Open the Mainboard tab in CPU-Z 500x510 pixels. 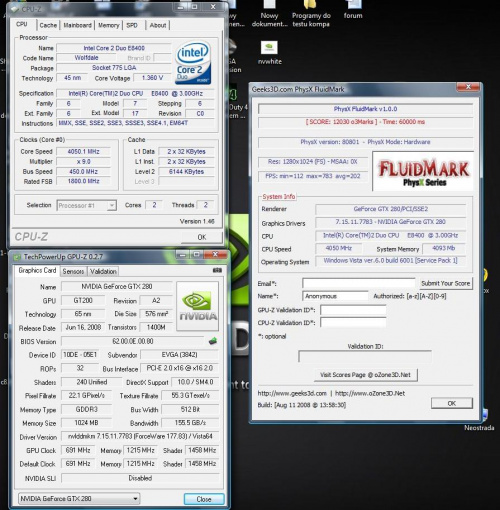[77, 25]
